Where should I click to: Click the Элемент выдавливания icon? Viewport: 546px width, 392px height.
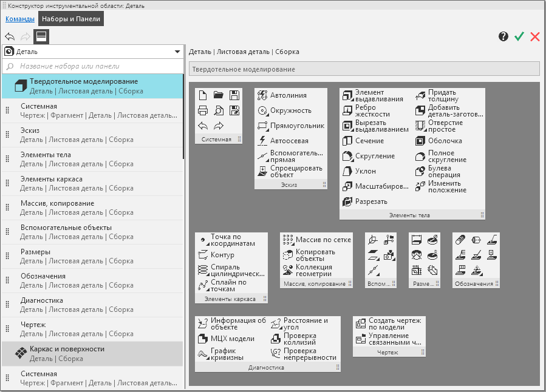click(347, 95)
